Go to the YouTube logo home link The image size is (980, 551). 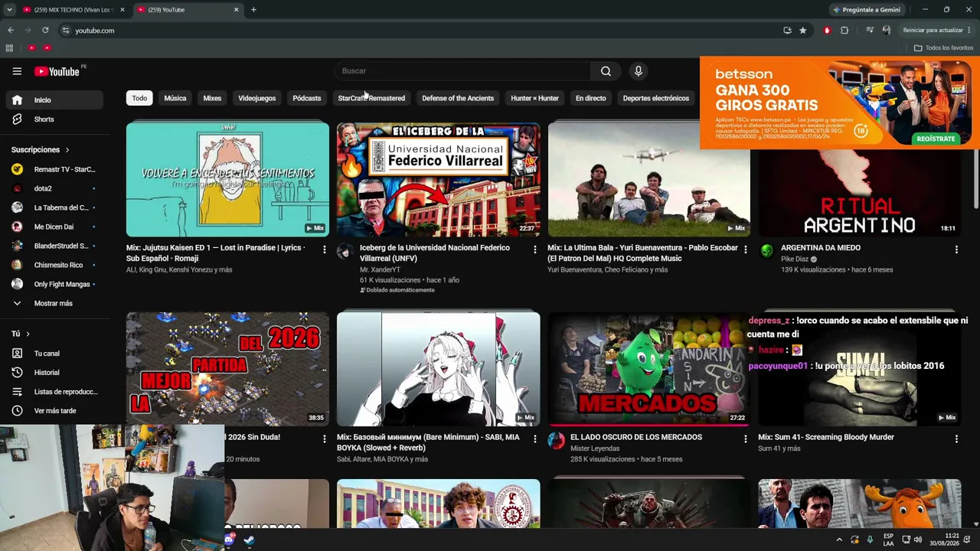pos(57,71)
